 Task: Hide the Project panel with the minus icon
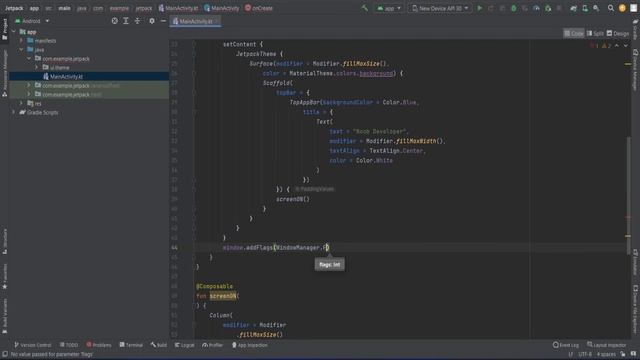coord(163,21)
